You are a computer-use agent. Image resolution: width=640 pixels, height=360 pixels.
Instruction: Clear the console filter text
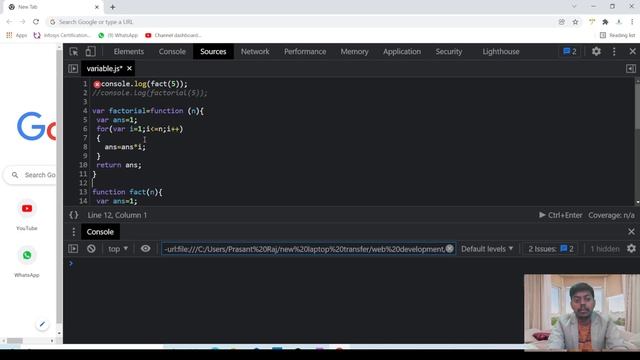[449, 249]
